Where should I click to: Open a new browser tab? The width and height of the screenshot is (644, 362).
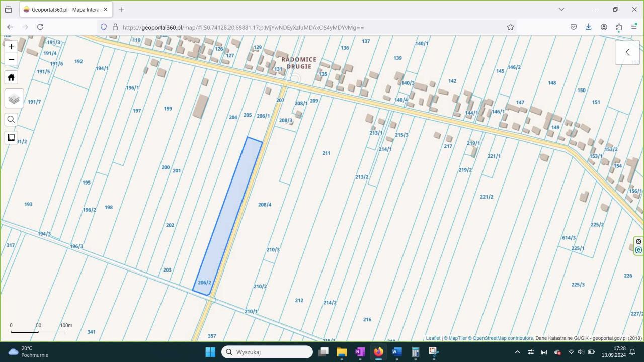point(121,9)
